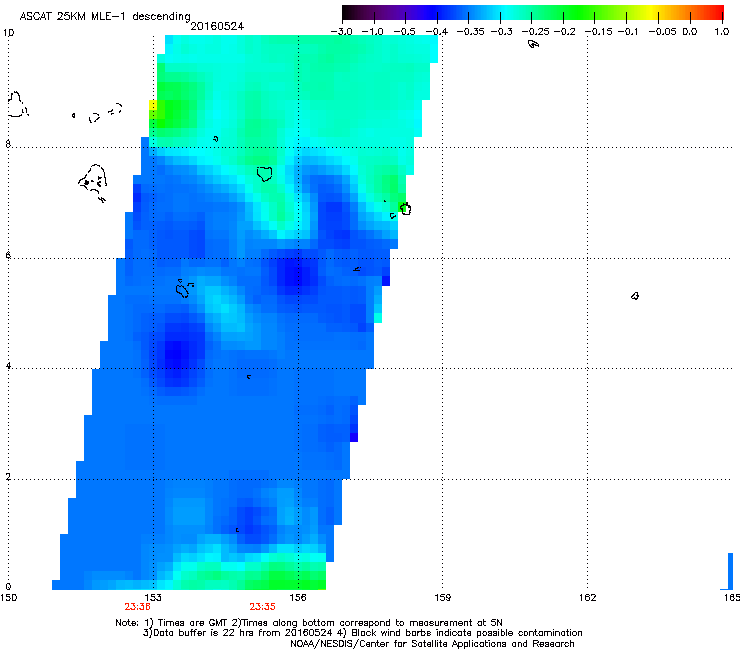Click the note line about Times are GMT
Viewport: 740px width, 650px height.
pos(309,623)
